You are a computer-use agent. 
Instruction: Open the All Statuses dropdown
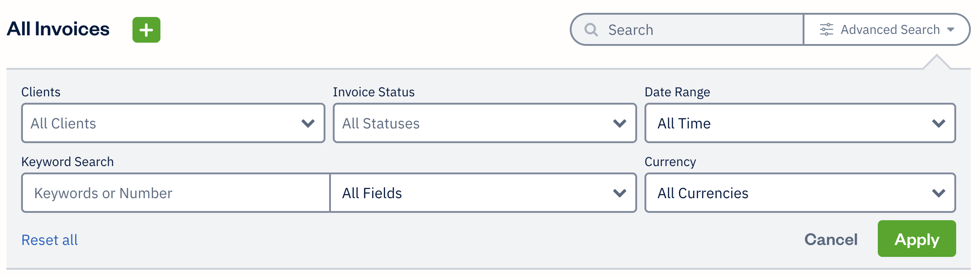[x=484, y=123]
